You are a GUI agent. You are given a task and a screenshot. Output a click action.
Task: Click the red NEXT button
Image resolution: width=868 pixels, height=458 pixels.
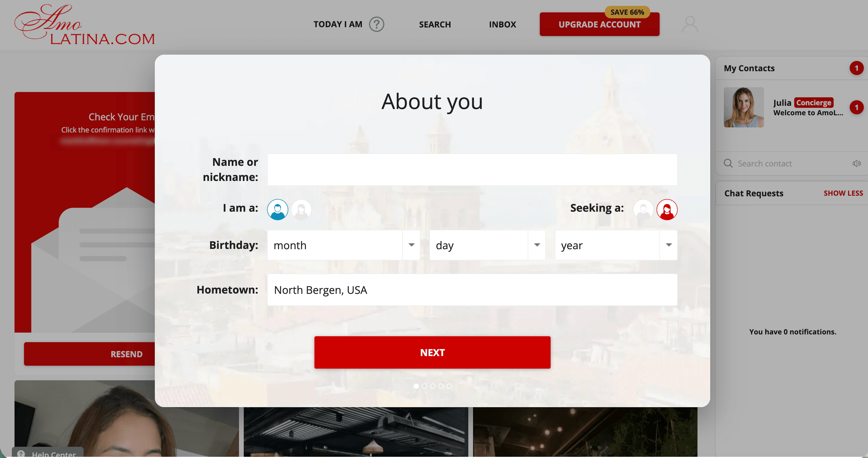[432, 352]
